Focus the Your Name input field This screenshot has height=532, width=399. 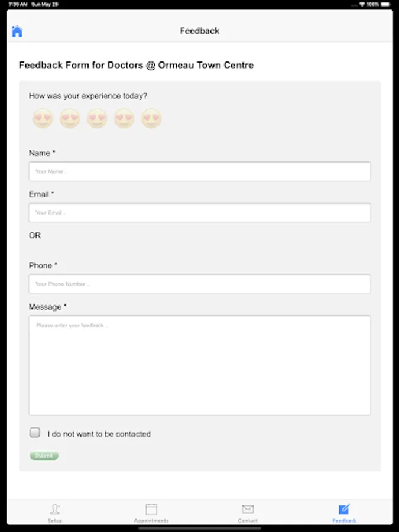200,171
